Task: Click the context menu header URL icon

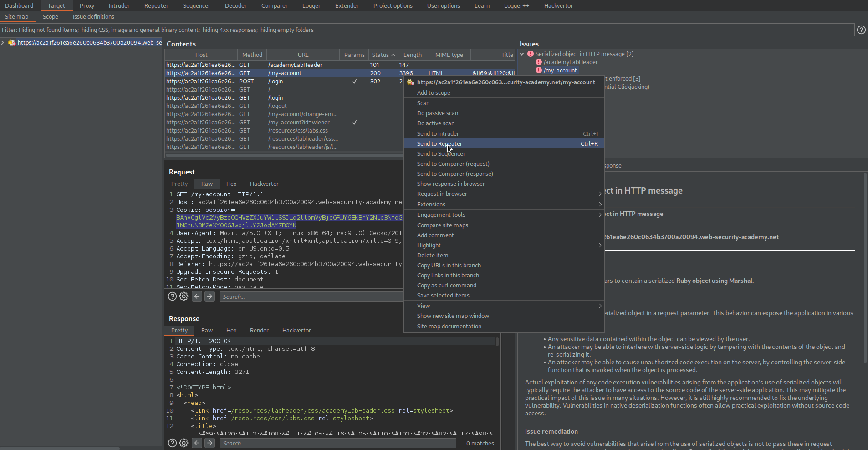Action: (410, 82)
